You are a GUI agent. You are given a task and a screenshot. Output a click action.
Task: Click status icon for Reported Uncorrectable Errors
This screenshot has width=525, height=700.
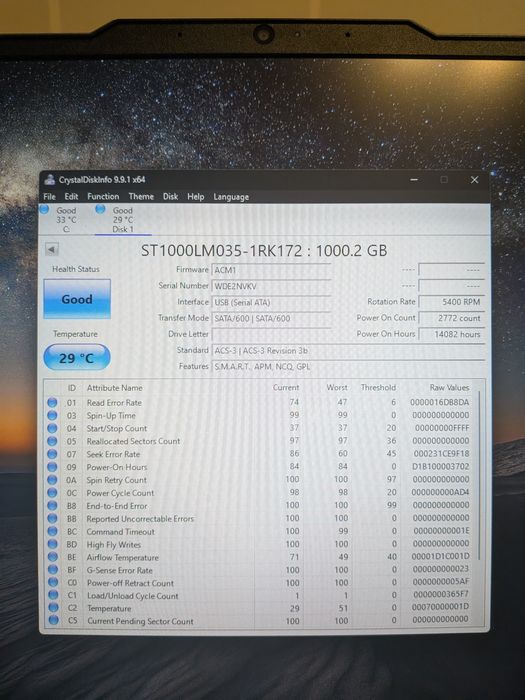(x=53, y=518)
